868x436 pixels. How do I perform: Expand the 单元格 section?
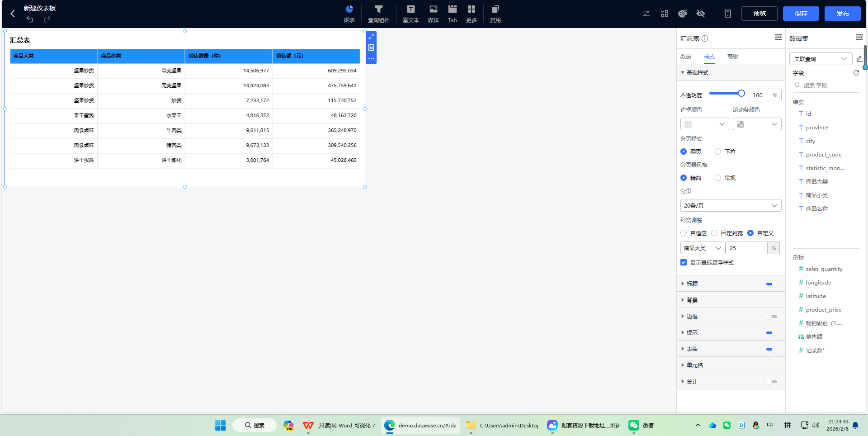(731, 365)
